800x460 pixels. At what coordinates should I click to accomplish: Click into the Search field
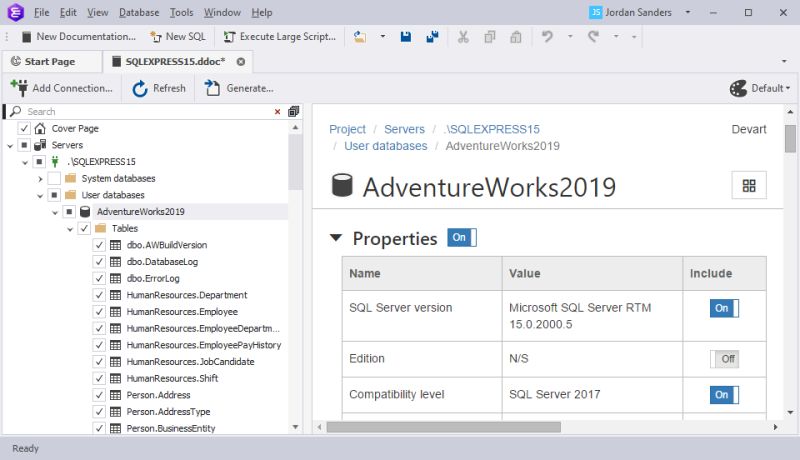(x=148, y=112)
